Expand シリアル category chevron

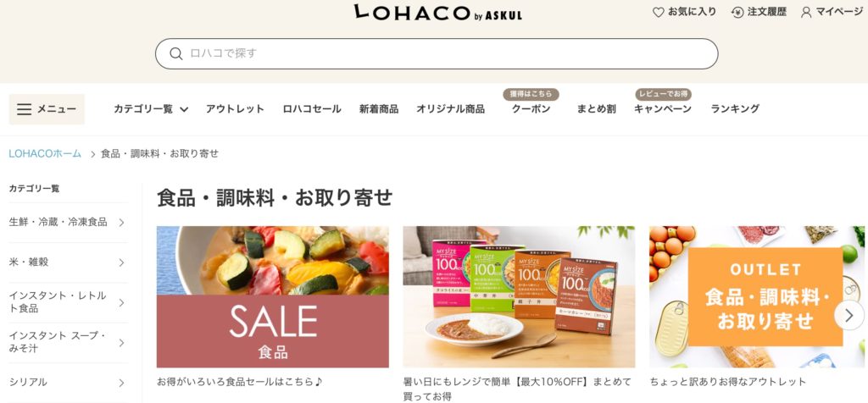coord(122,383)
